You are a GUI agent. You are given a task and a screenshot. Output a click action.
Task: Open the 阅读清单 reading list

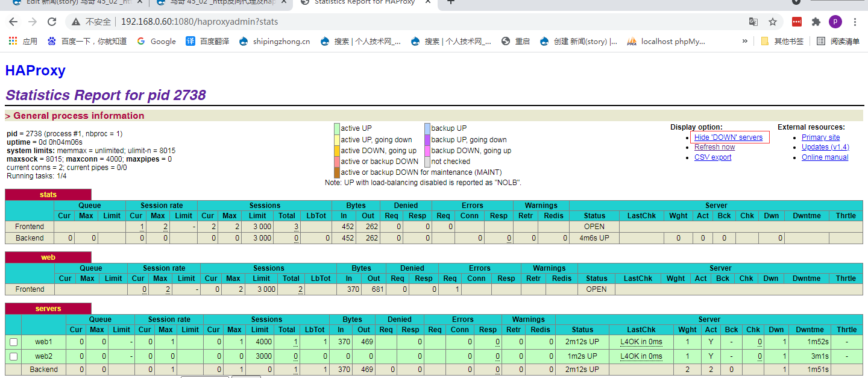point(838,42)
